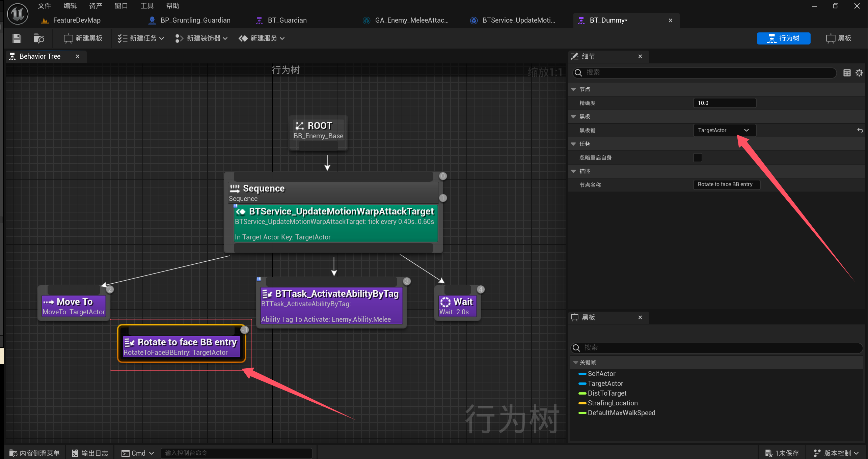This screenshot has width=868, height=459.
Task: Select the Wait task node
Action: tap(457, 306)
